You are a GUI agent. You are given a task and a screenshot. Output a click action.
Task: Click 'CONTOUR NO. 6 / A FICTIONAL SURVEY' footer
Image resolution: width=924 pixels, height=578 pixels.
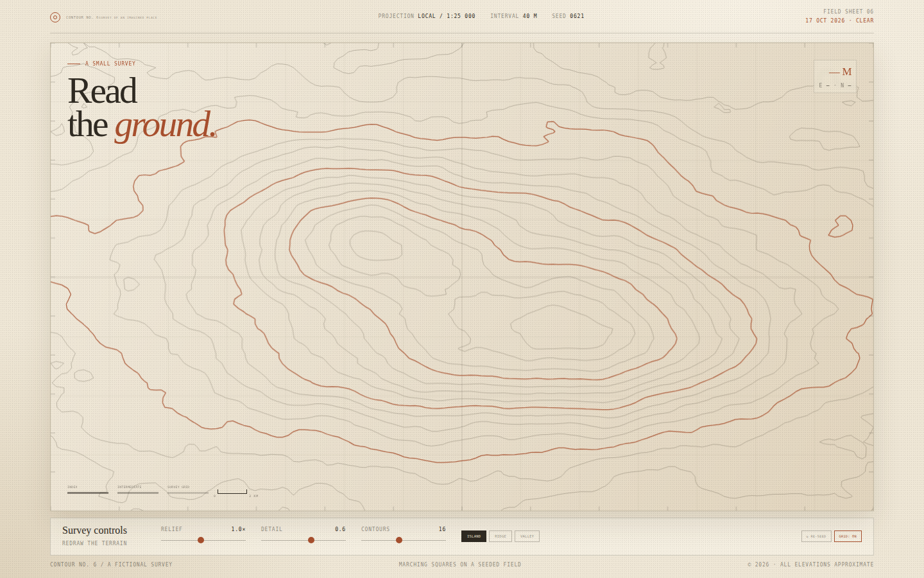(x=111, y=565)
